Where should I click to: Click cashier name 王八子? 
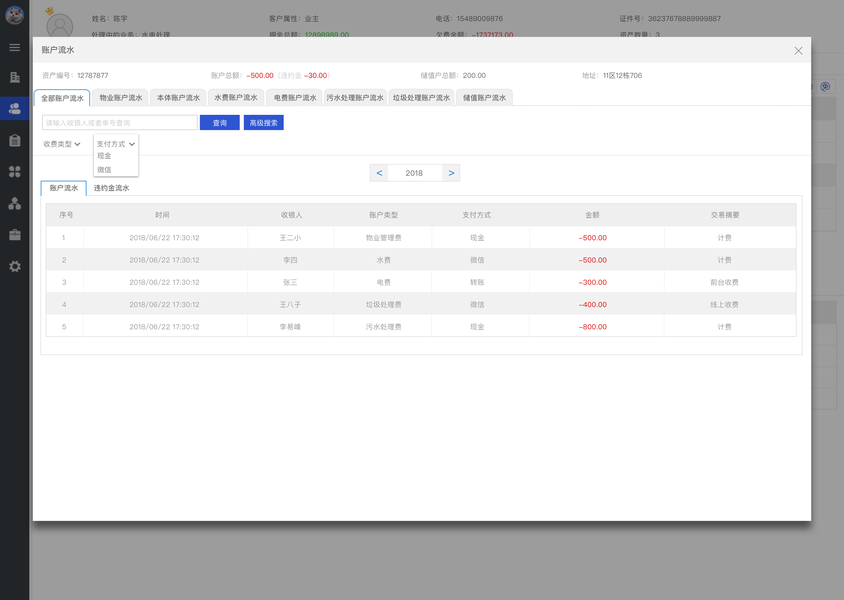tap(290, 305)
